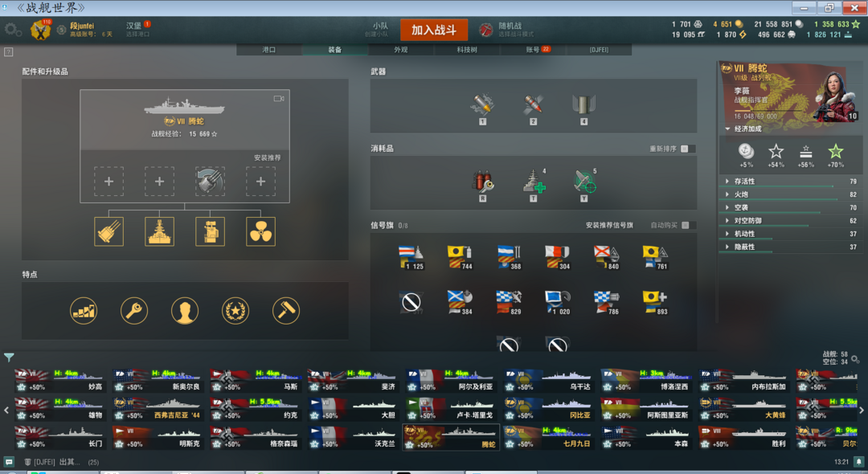Image resolution: width=868 pixels, height=474 pixels.
Task: Open the ship carousel filter funnel
Action: (9, 358)
